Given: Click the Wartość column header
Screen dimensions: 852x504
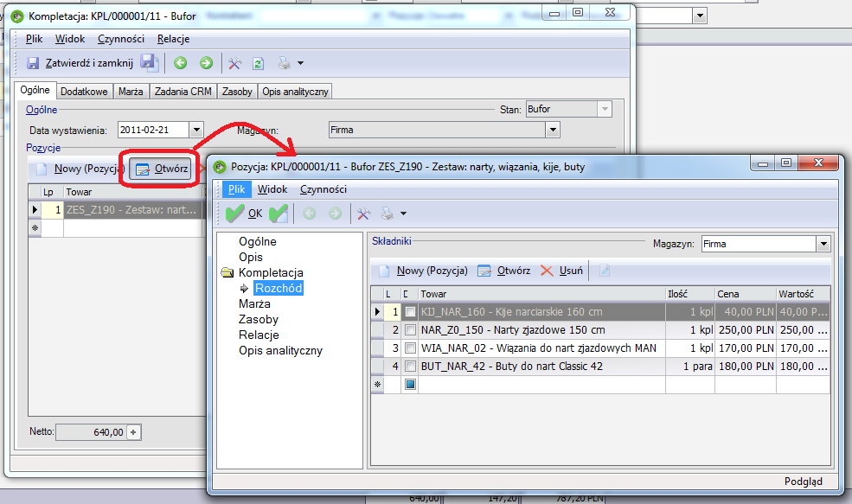Looking at the screenshot, I should pos(803,294).
